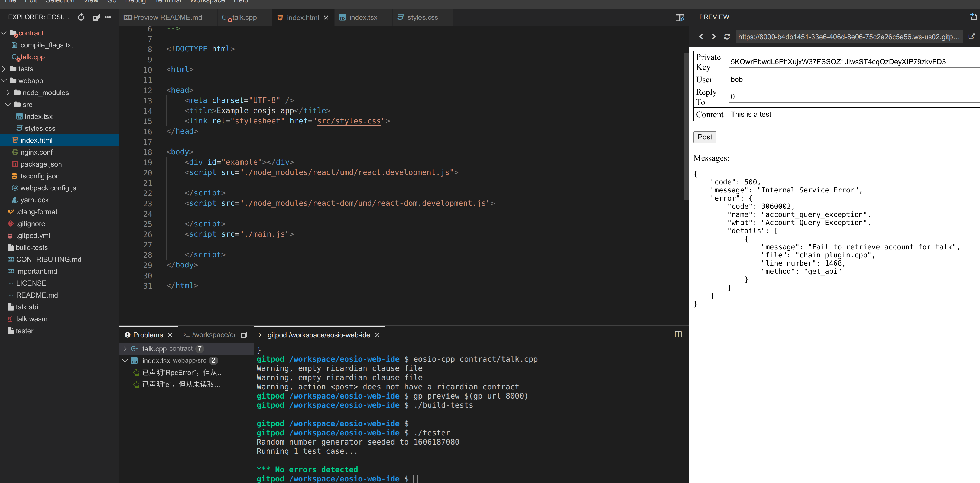Click the editor vertical scrollbar
The image size is (980, 483).
tap(686, 126)
